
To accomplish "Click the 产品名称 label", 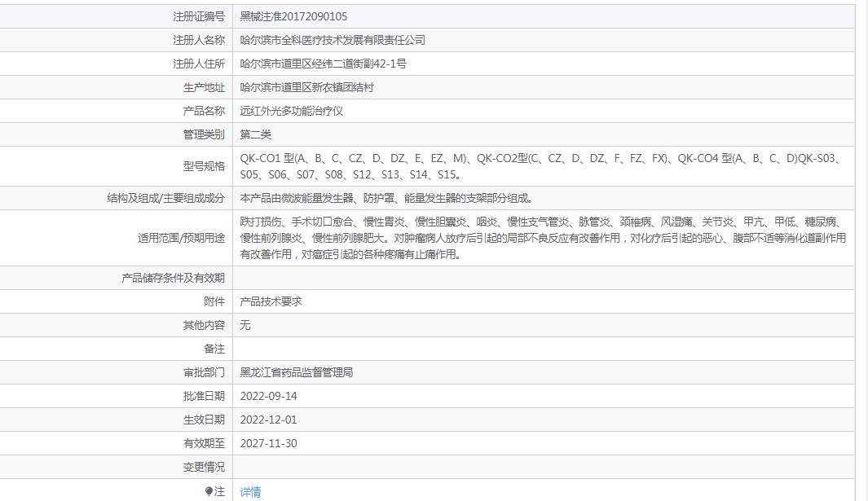I will 204,111.
